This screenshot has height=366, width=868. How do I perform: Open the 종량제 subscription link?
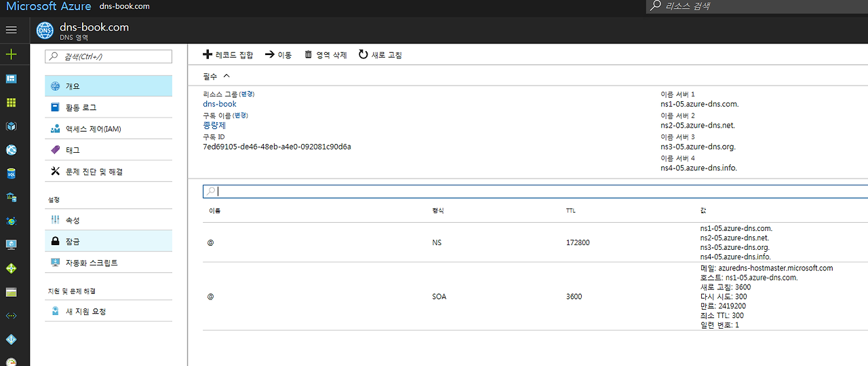(214, 126)
